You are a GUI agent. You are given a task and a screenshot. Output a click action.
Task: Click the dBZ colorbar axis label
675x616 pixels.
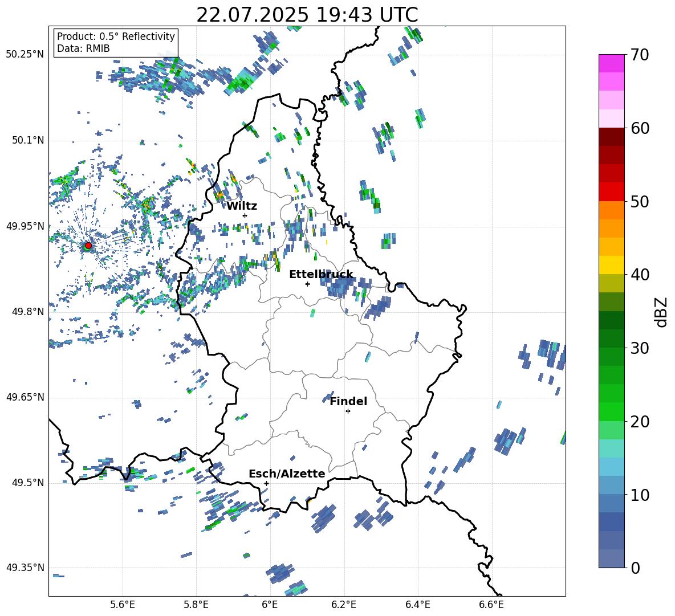662,312
